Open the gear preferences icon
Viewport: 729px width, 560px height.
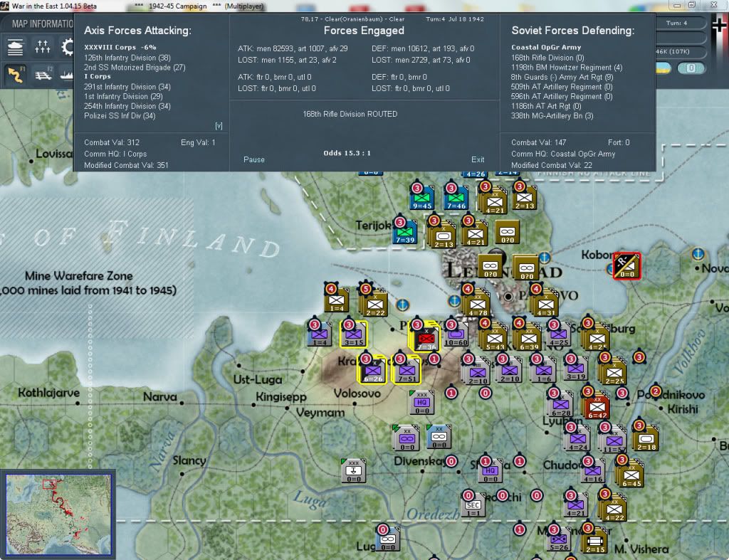point(68,47)
